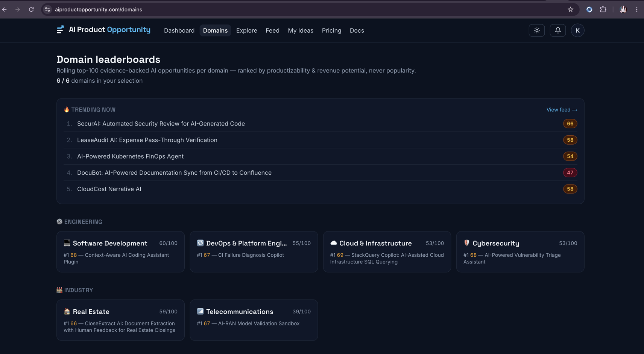Open the browser profile avatar
This screenshot has width=644, height=354.
623,9
